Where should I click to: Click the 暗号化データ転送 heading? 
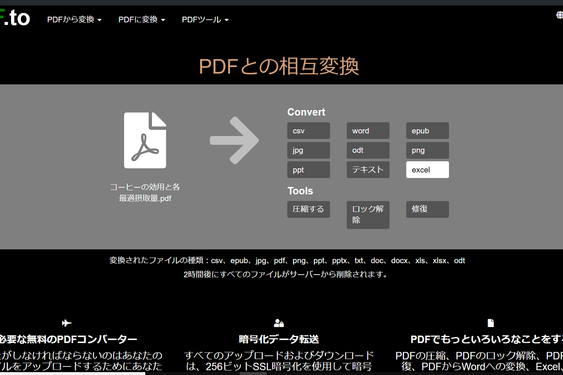(x=279, y=339)
